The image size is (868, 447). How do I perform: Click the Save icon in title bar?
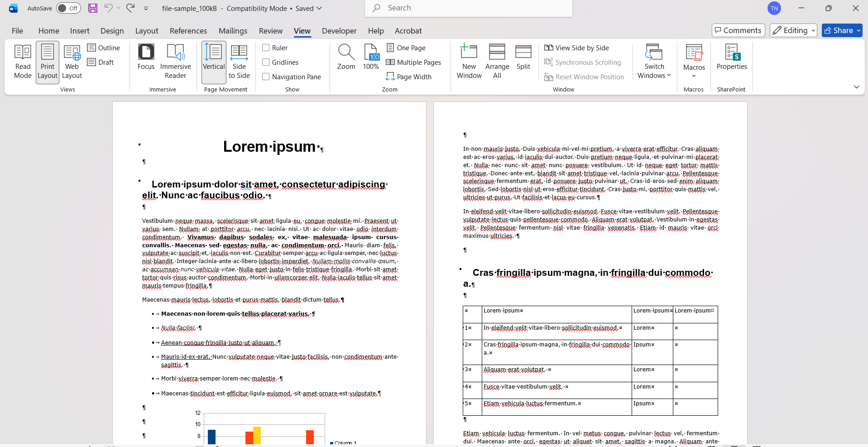pos(93,8)
